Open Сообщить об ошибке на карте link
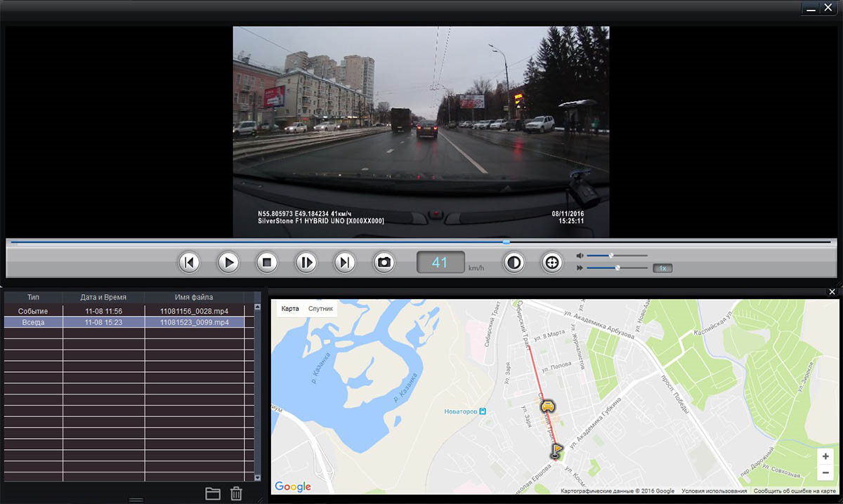 coord(795,491)
